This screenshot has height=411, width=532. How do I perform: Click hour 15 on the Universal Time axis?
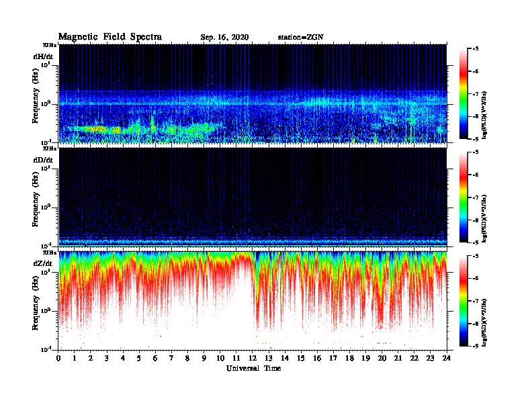301,358
